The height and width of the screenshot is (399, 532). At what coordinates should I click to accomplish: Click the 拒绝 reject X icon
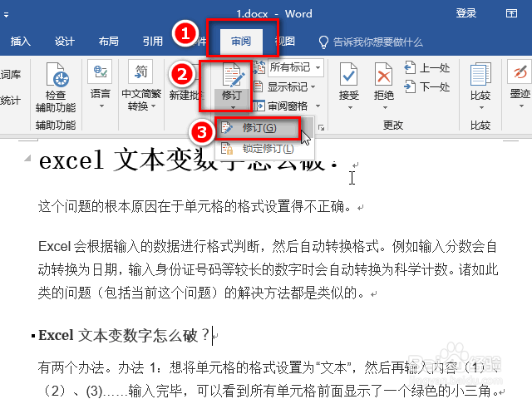[383, 75]
